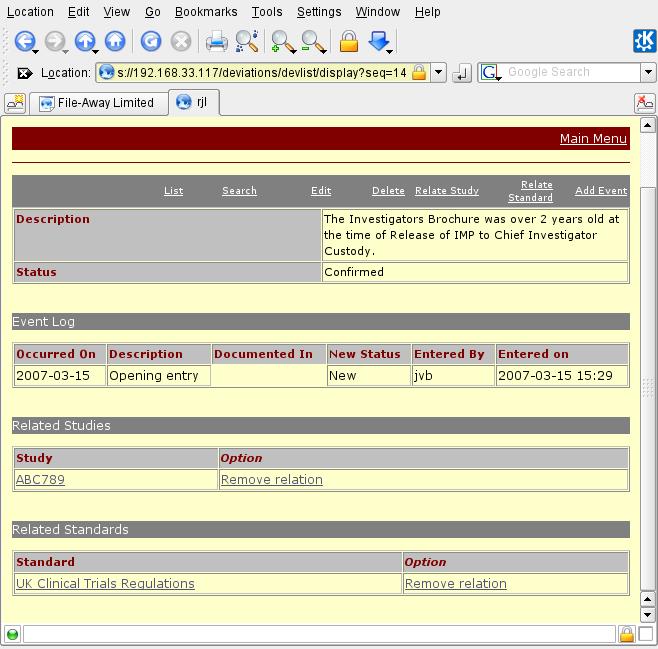Click the vertical scrollbar thumb

(x=648, y=388)
